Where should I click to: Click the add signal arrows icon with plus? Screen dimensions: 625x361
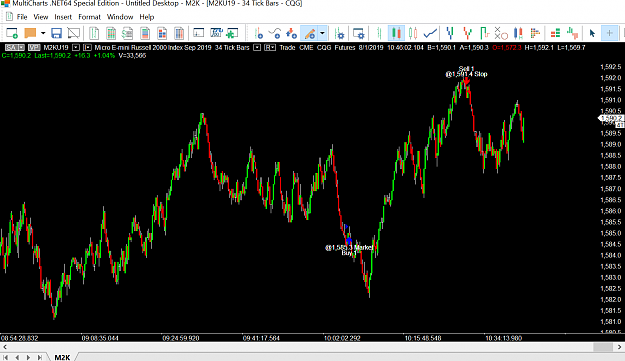pos(291,33)
